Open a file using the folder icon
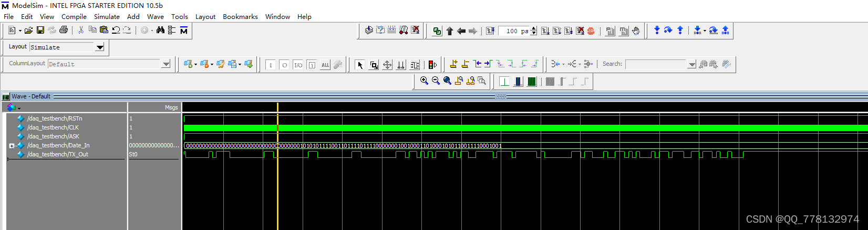Screen dimensions: 868x230 point(29,31)
